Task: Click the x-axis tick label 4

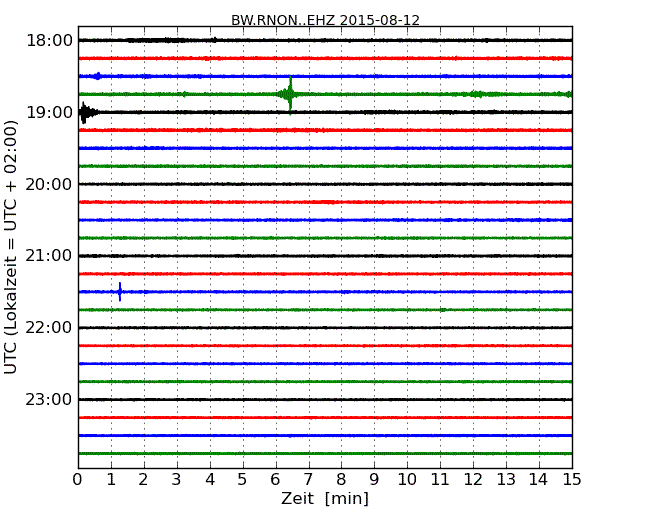Action: point(210,480)
